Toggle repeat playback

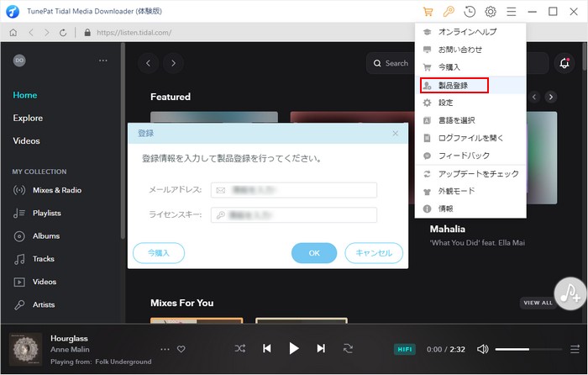[348, 349]
